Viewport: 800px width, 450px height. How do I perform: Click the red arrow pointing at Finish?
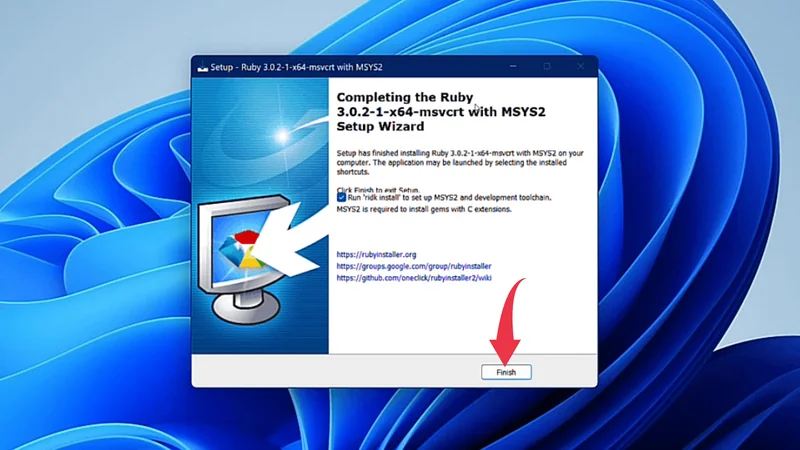[x=507, y=320]
